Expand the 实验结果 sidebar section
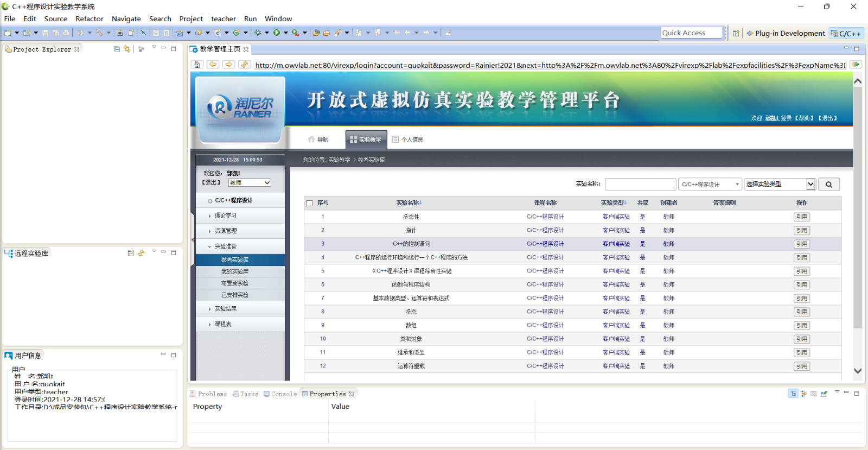Screen dimensions: 868x450 tap(226, 309)
